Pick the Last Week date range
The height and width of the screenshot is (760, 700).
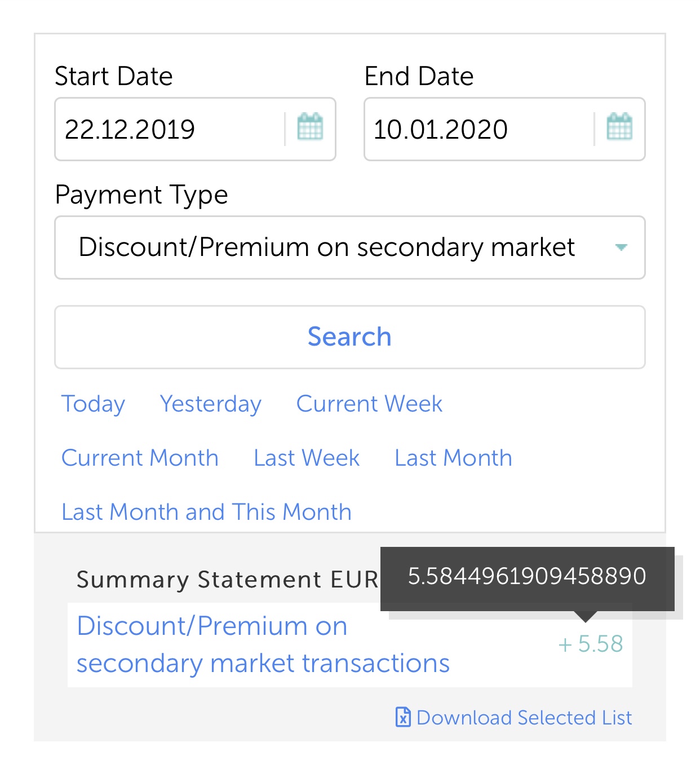pos(307,458)
